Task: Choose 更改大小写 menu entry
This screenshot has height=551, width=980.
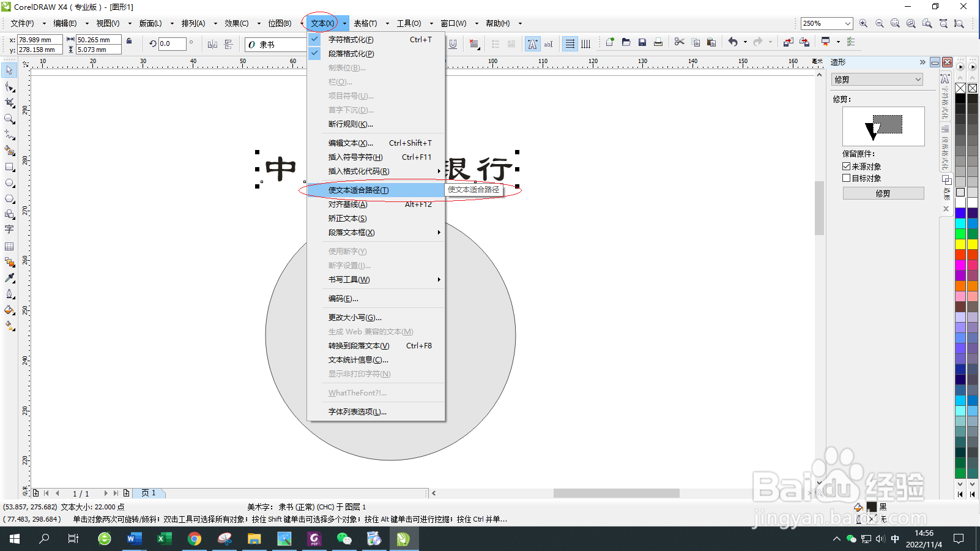Action: (376, 318)
